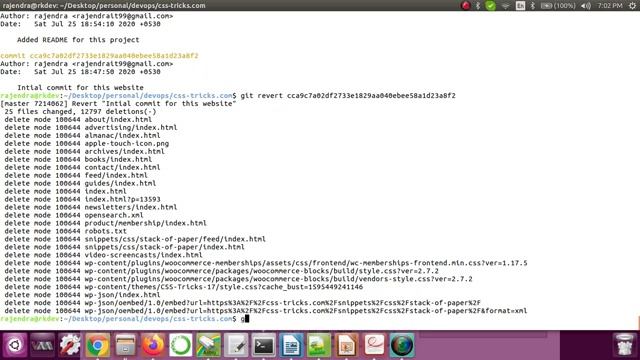Image resolution: width=640 pixels, height=360 pixels.
Task: Click the 'guides/index.html' delete line
Action: coord(80,183)
